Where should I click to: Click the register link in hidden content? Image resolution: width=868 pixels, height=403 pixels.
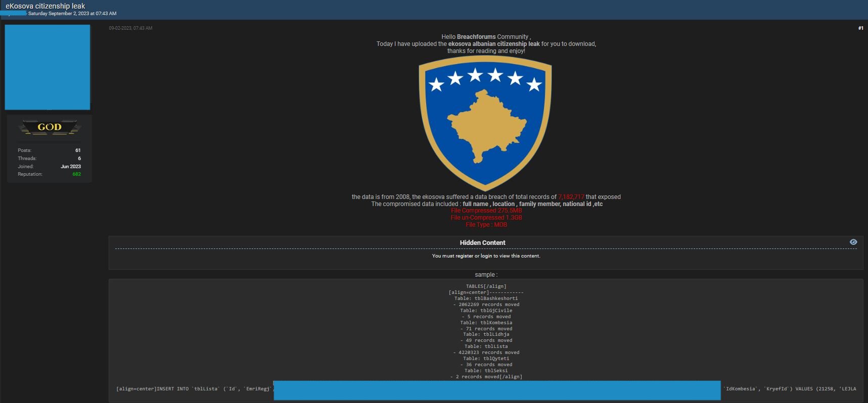(x=464, y=256)
